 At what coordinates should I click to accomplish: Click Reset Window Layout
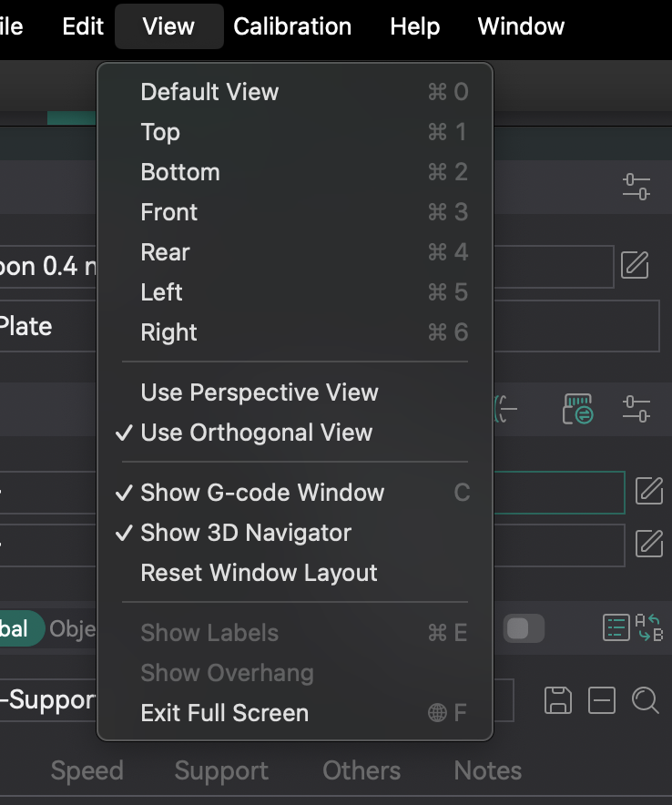[259, 573]
